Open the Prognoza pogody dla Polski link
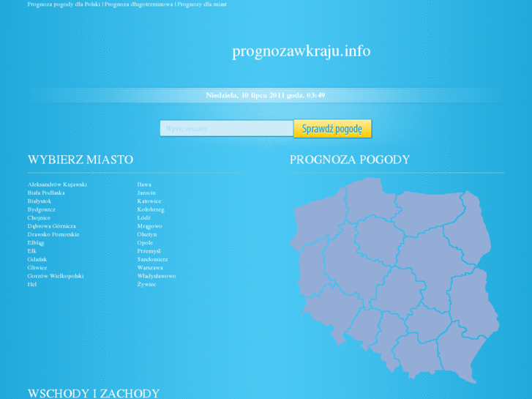 click(x=64, y=4)
